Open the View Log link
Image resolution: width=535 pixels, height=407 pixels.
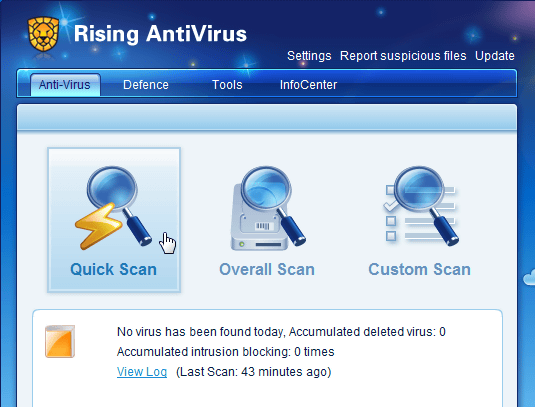142,372
